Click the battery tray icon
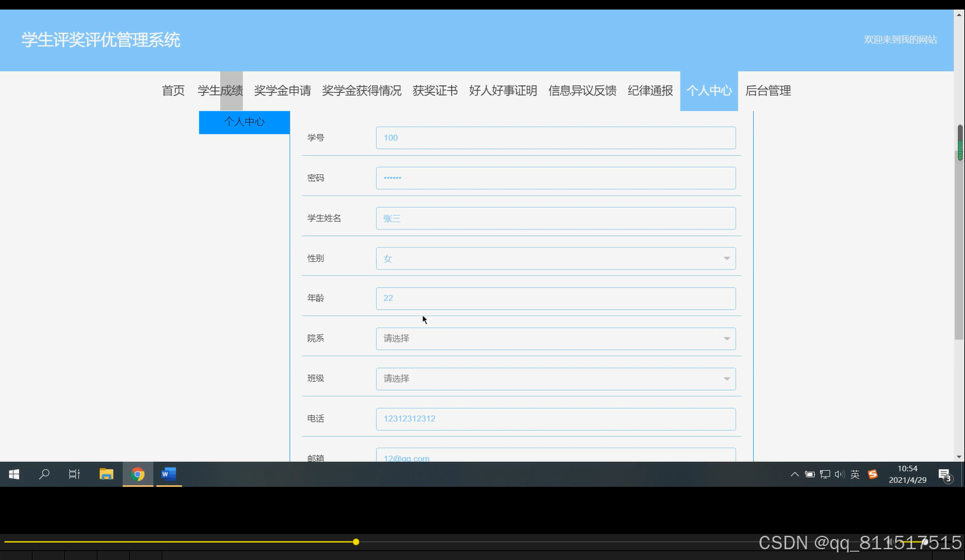 click(810, 474)
